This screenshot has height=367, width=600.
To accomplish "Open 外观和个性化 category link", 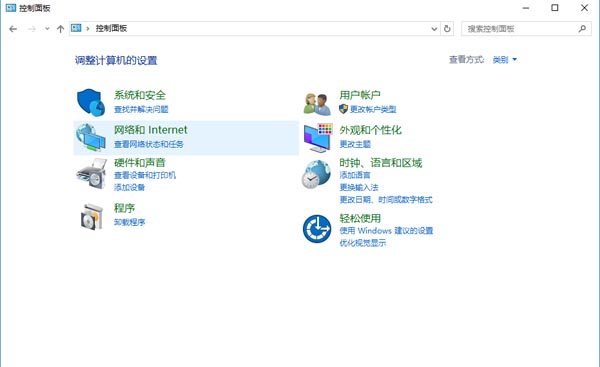I will tap(370, 130).
